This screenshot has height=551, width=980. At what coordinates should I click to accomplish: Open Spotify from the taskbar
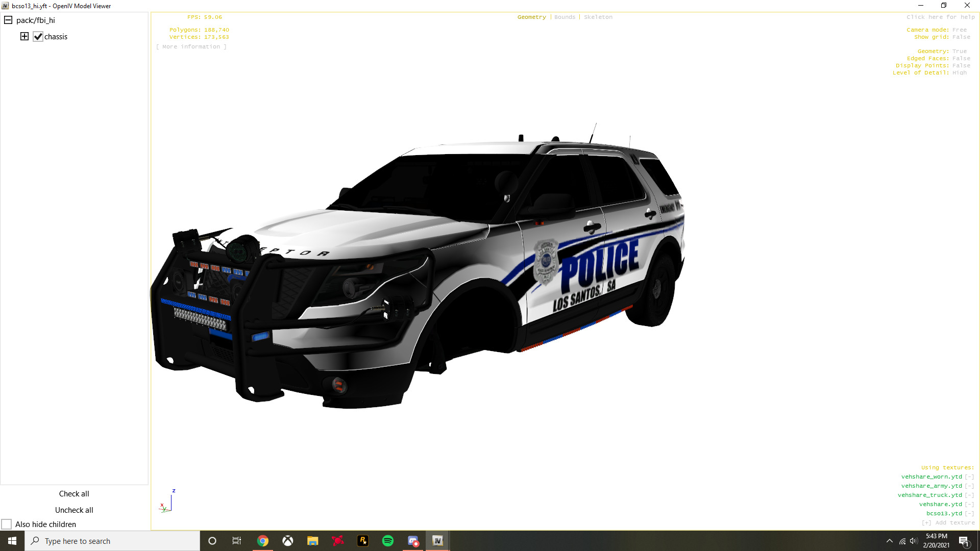click(x=388, y=541)
